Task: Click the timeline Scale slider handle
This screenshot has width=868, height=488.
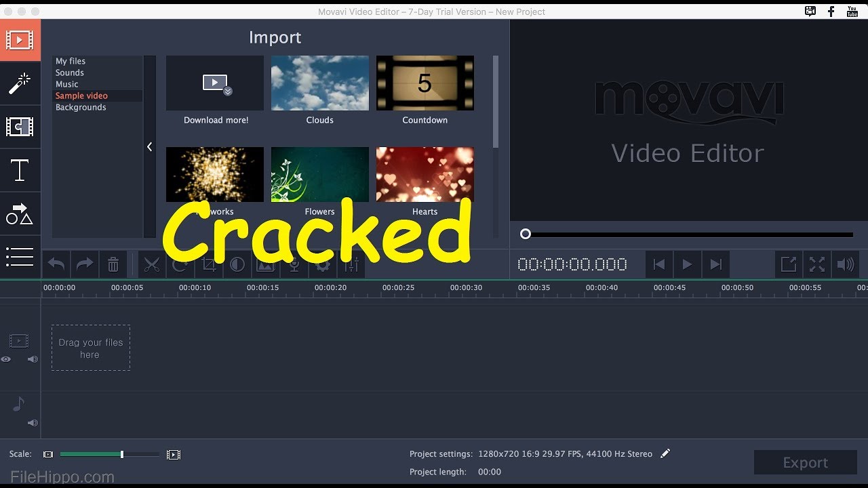Action: click(122, 454)
